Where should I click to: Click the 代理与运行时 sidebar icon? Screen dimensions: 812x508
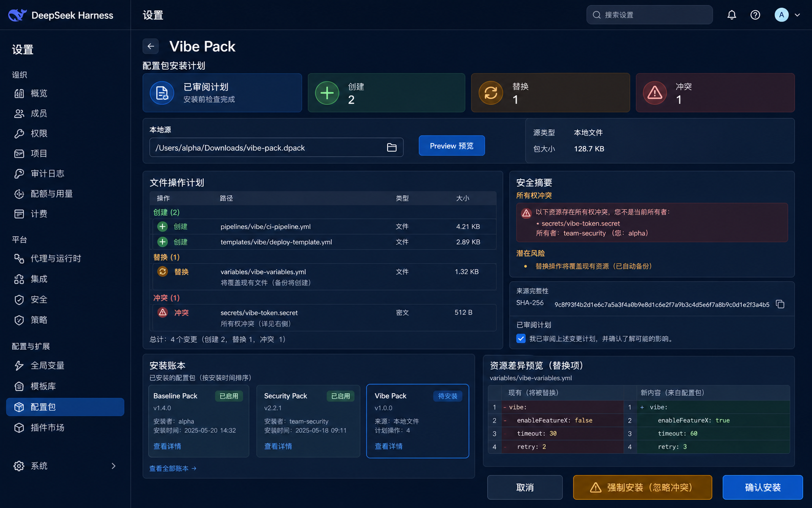19,259
